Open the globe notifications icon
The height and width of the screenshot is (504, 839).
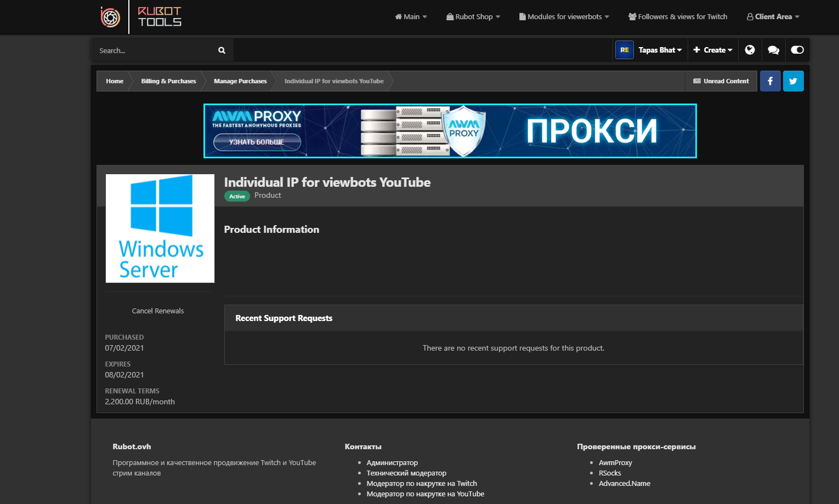click(x=750, y=50)
